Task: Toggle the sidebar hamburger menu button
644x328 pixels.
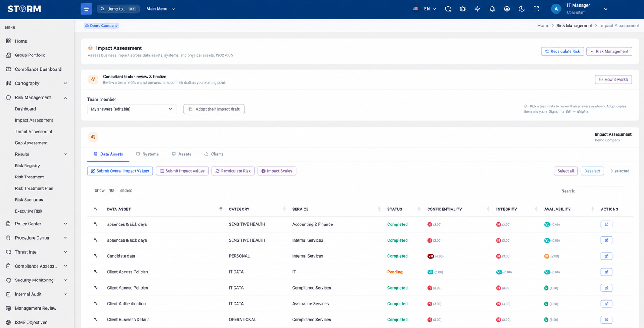Action: click(x=86, y=9)
